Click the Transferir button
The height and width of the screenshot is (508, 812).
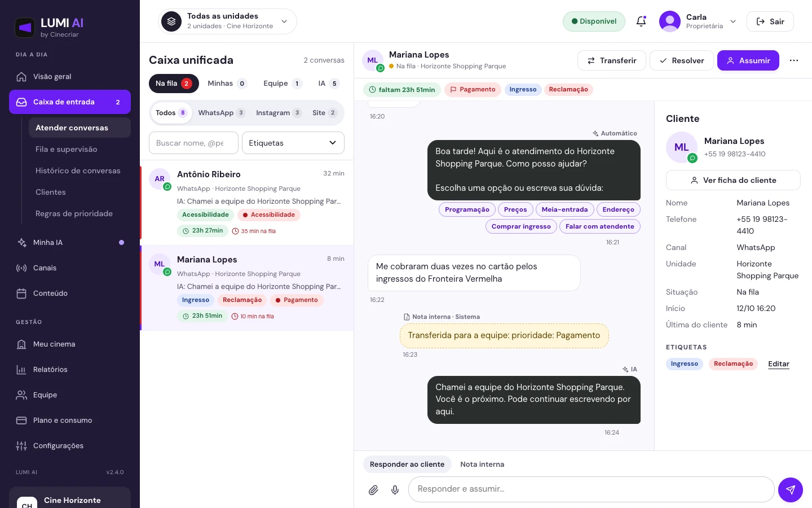point(612,60)
